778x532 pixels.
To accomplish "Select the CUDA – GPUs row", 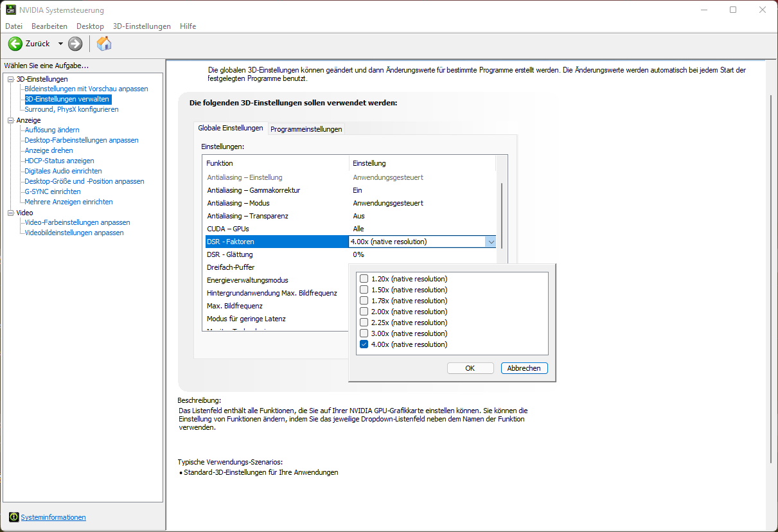I will [x=351, y=229].
